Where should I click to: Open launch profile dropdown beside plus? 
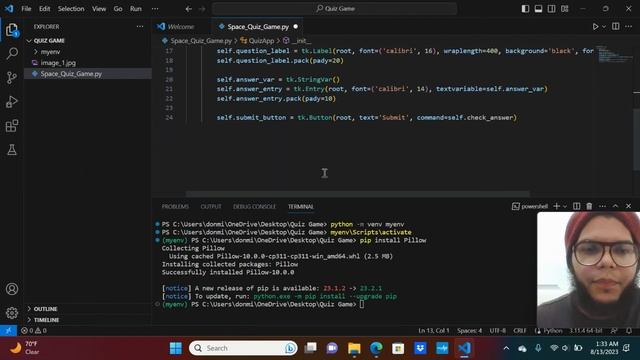coord(565,207)
